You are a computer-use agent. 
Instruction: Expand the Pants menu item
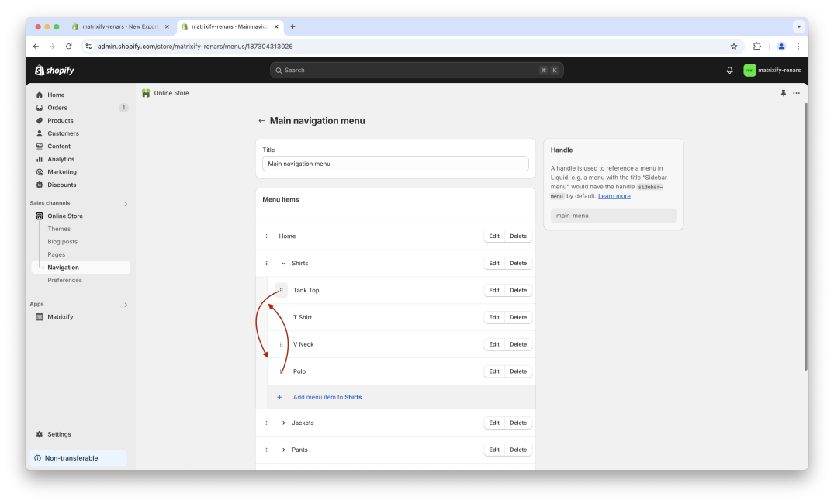[283, 450]
